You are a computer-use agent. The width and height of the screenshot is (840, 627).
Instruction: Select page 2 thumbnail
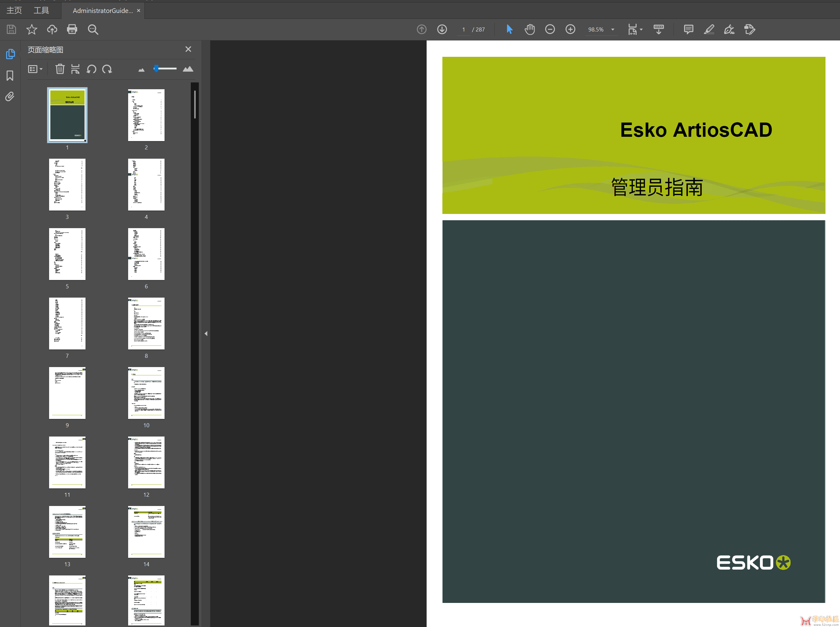tap(146, 115)
